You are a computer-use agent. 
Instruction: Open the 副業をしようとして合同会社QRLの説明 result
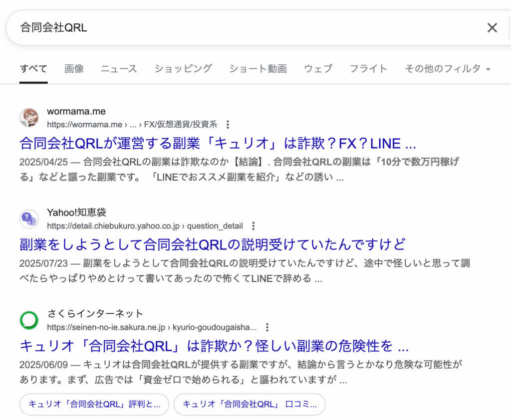[x=213, y=245]
